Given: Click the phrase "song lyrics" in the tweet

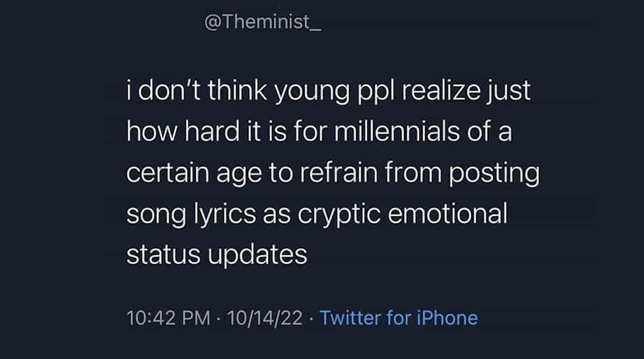Looking at the screenshot, I should pyautogui.click(x=191, y=214).
